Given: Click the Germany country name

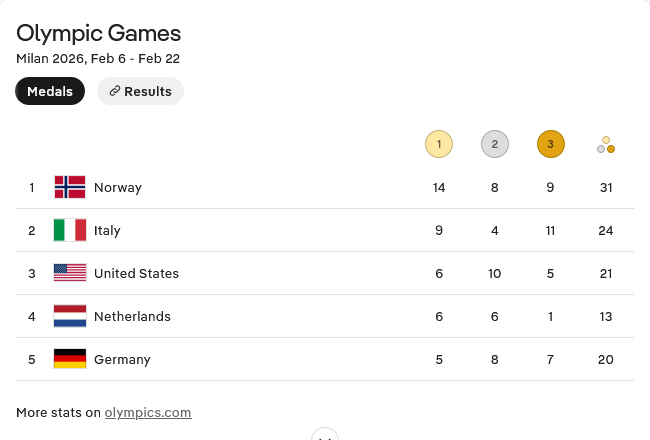Looking at the screenshot, I should [122, 359].
